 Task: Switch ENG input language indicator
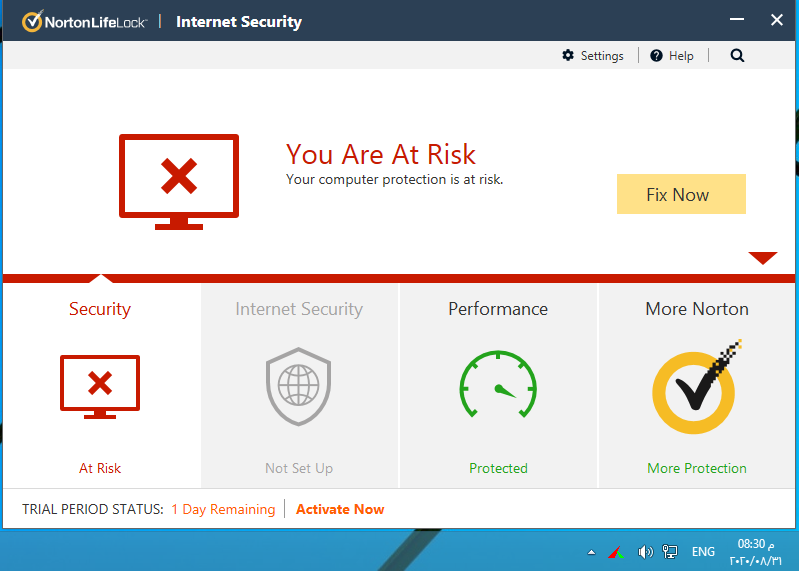703,552
